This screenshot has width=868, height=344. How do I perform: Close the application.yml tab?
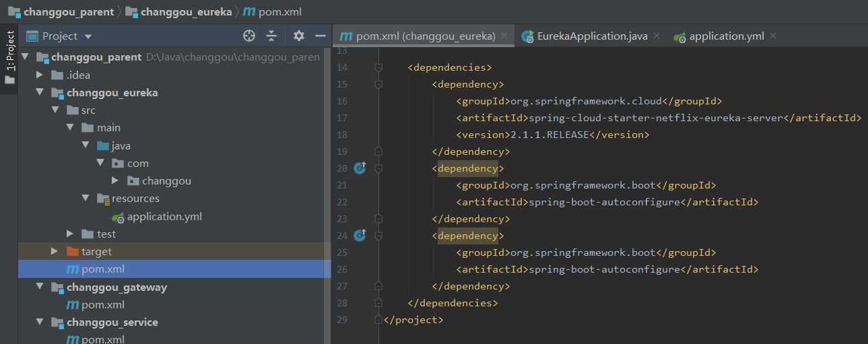773,36
